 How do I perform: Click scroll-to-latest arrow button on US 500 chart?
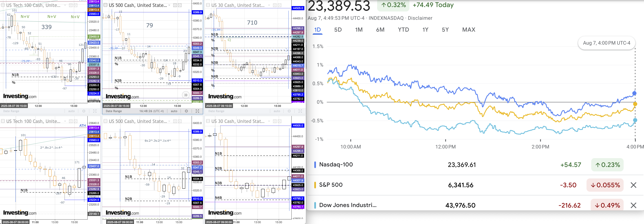pyautogui.click(x=186, y=95)
